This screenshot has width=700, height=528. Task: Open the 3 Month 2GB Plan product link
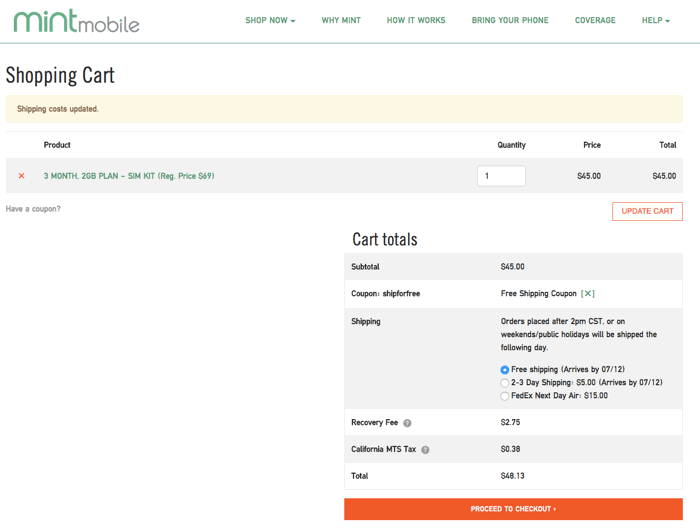(129, 176)
